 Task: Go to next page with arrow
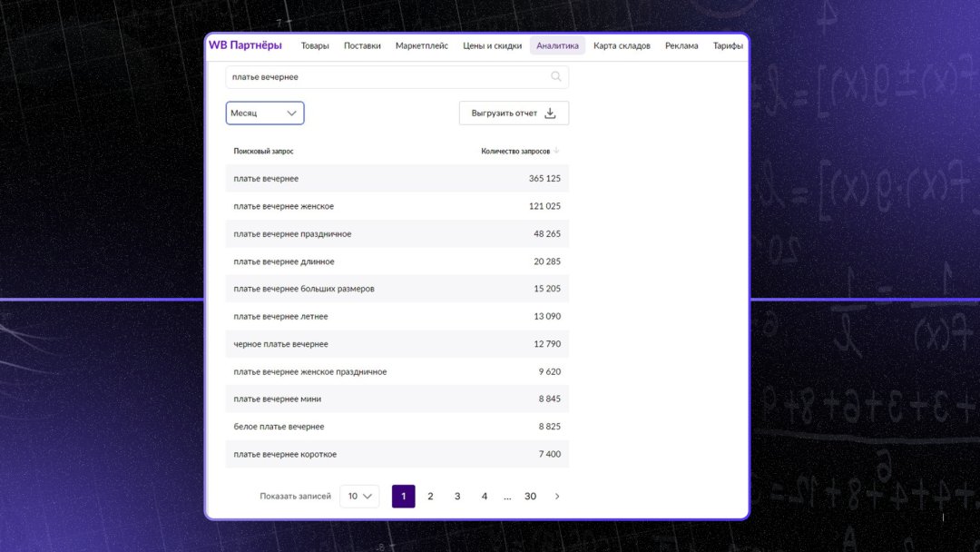point(557,497)
